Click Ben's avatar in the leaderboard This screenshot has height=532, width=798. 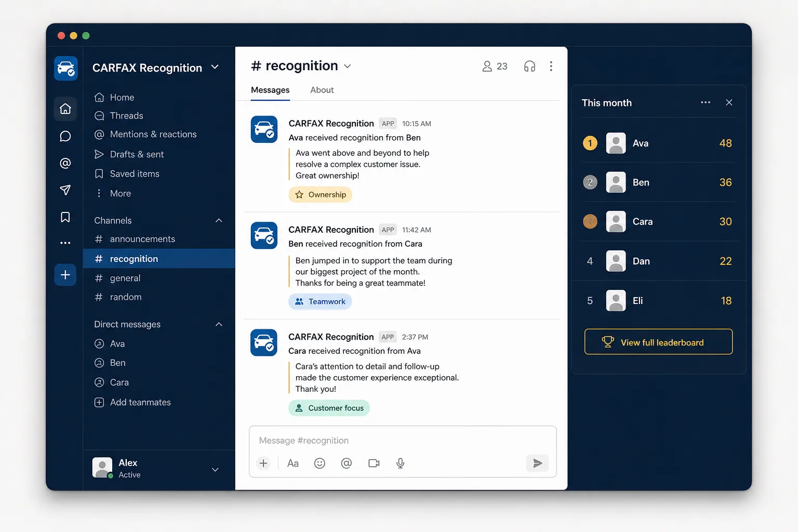point(616,182)
